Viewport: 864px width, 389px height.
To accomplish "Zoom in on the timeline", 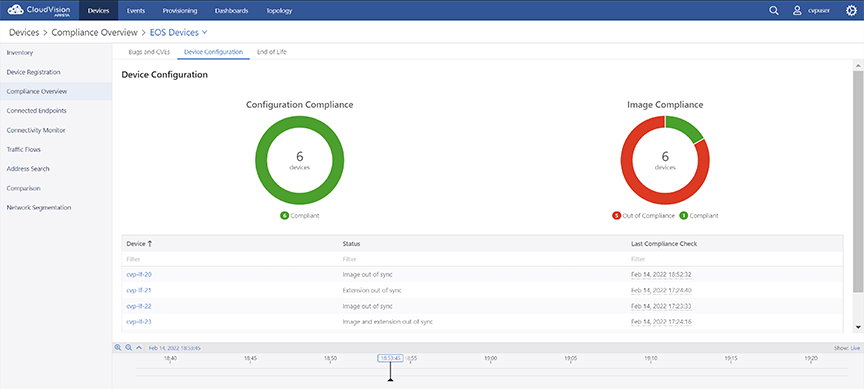I will pyautogui.click(x=118, y=348).
